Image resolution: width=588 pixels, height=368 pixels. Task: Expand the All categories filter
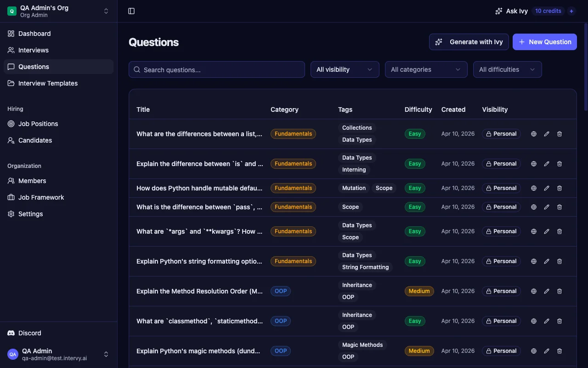click(x=426, y=69)
